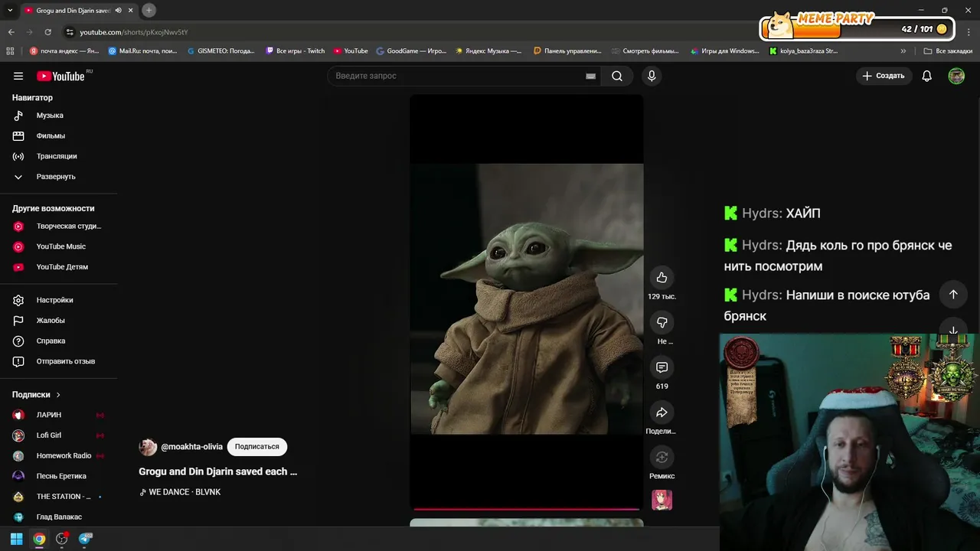The width and height of the screenshot is (980, 551).
Task: Click the search magnifier button
Action: [617, 76]
